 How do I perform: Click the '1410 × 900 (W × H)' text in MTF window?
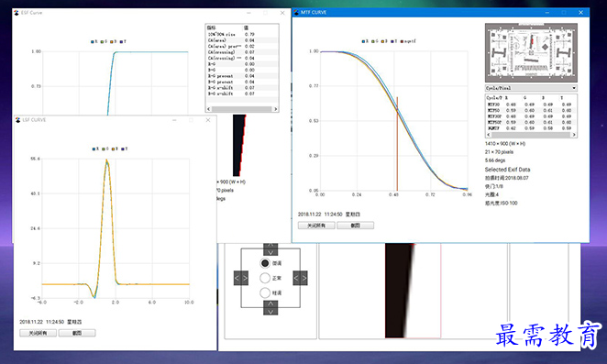click(505, 144)
